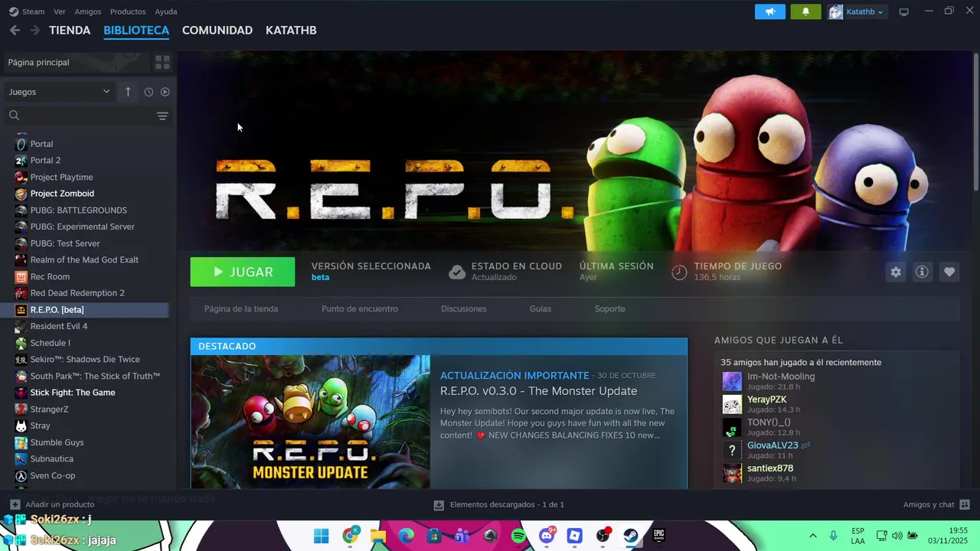Open the Amigos y chat panel
This screenshot has height=551, width=980.
[x=936, y=504]
